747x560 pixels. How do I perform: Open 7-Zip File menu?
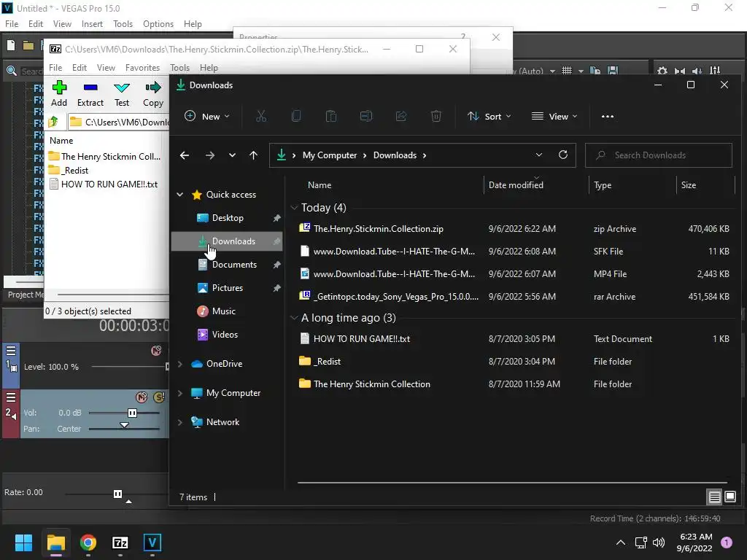[x=55, y=68]
